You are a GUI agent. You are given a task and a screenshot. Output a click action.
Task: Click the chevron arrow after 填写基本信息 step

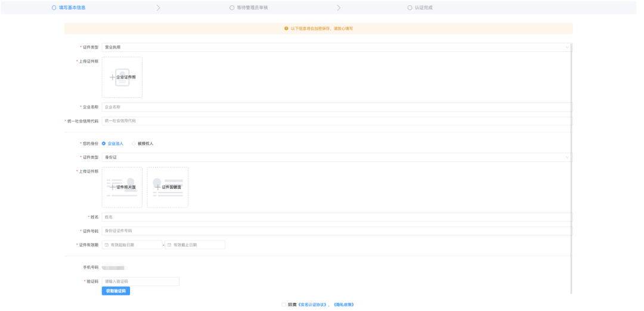(x=158, y=8)
